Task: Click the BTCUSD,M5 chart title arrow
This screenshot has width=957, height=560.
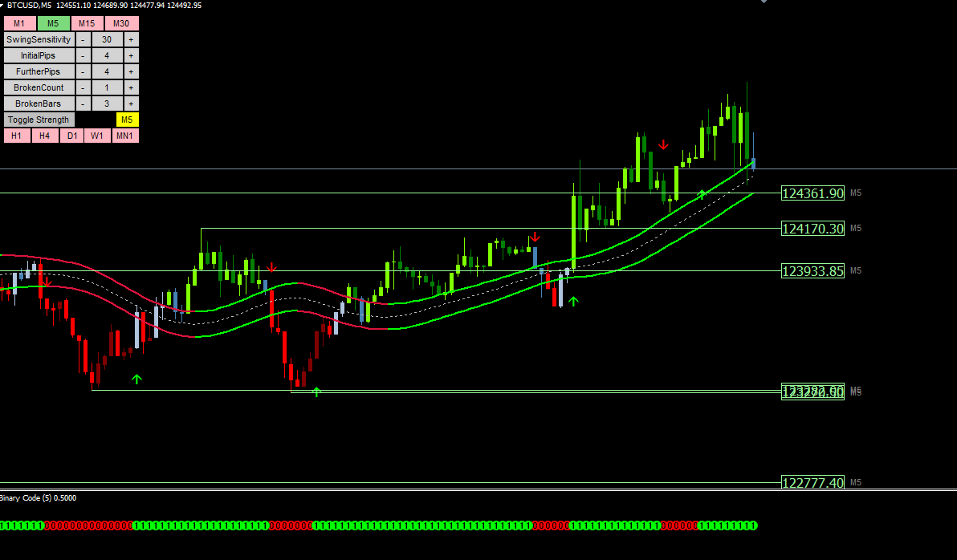Action: (x=2, y=5)
